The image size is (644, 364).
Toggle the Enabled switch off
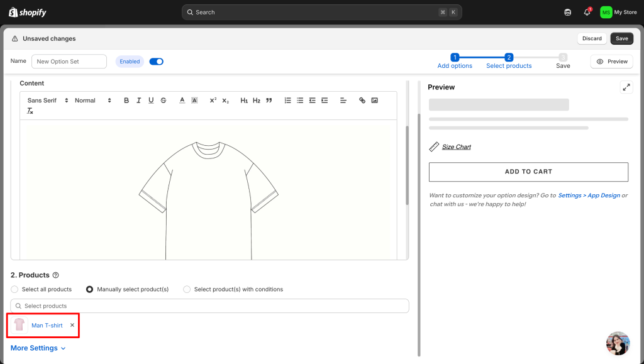[156, 62]
